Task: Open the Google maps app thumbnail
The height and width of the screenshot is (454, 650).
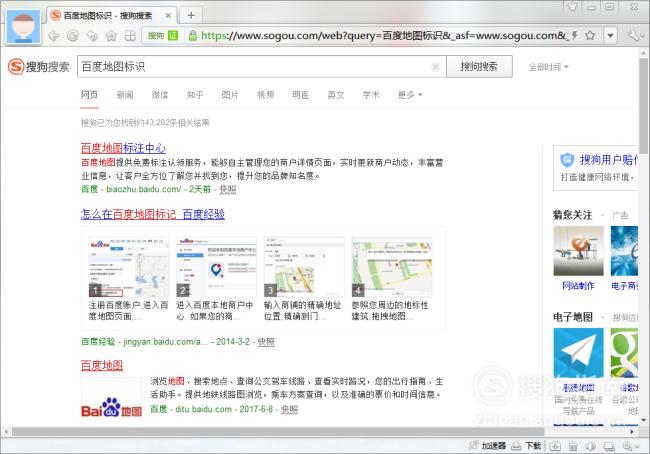Action: click(624, 353)
